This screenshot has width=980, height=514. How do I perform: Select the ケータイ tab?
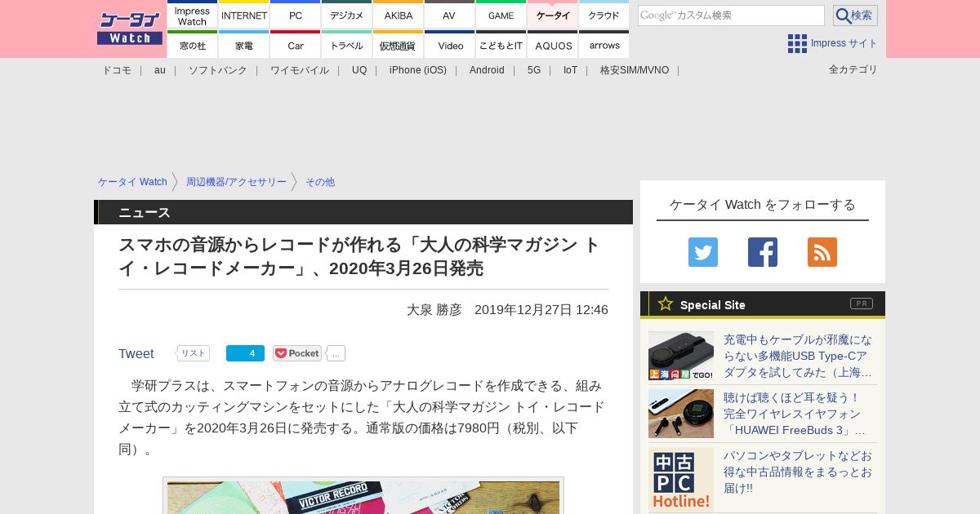(x=553, y=15)
